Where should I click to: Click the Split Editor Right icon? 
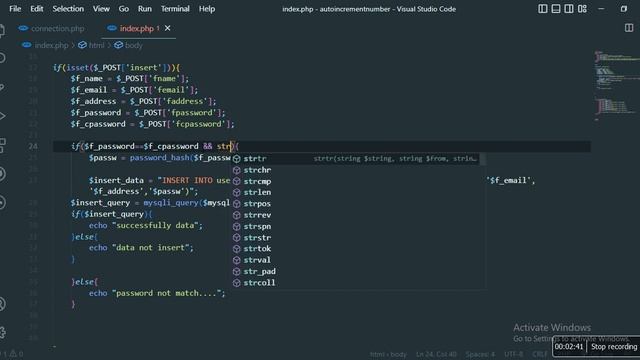click(x=629, y=28)
